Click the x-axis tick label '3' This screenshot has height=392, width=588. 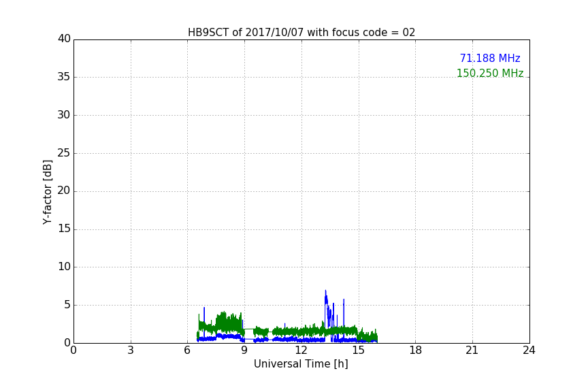click(x=131, y=350)
